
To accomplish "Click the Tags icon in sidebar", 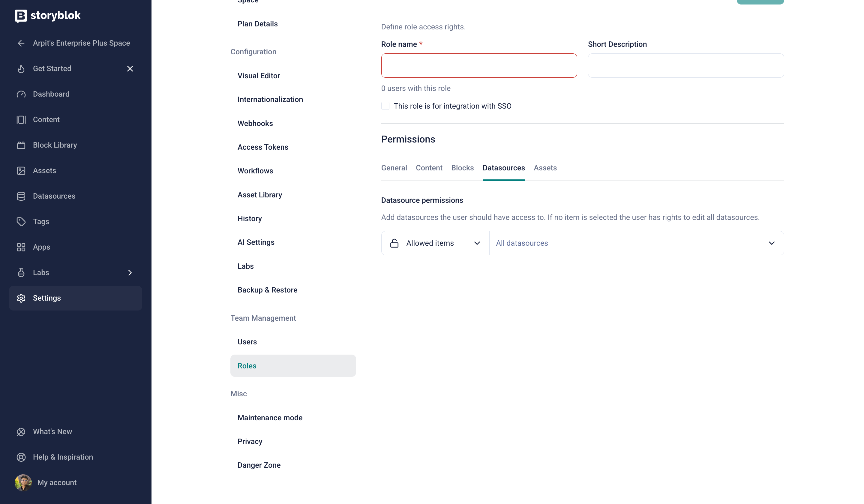I will [21, 222].
